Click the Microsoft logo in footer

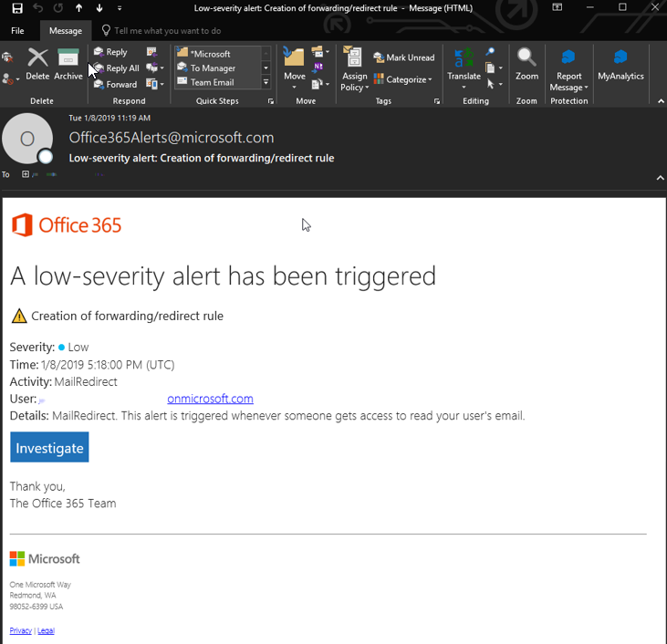[x=45, y=559]
